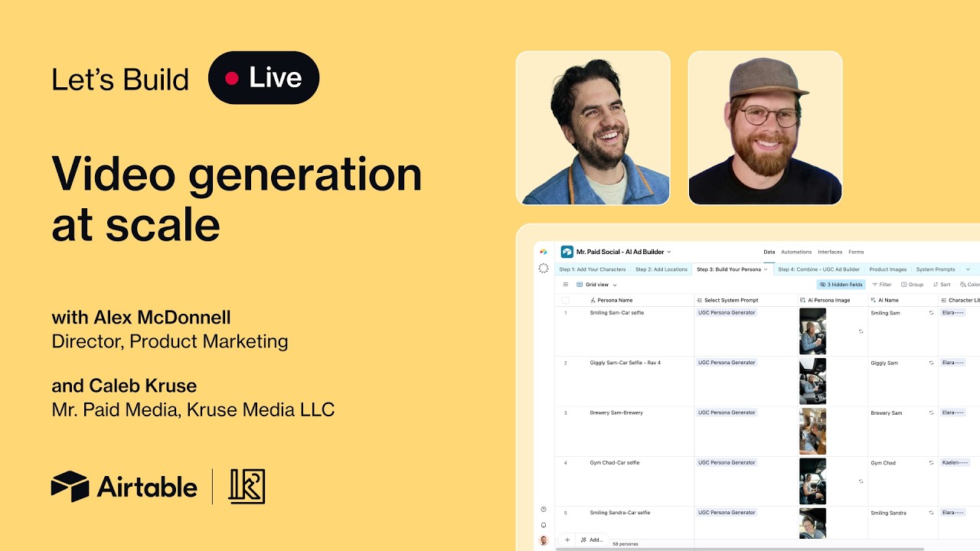Open Step 2: Add Locations table
The width and height of the screenshot is (980, 551).
pos(661,269)
